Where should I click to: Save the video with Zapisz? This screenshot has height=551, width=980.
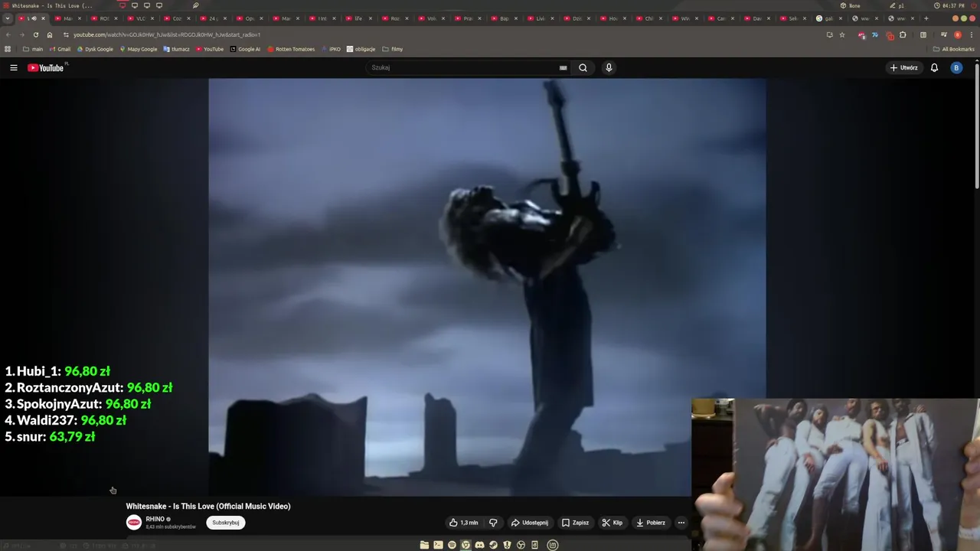(575, 523)
